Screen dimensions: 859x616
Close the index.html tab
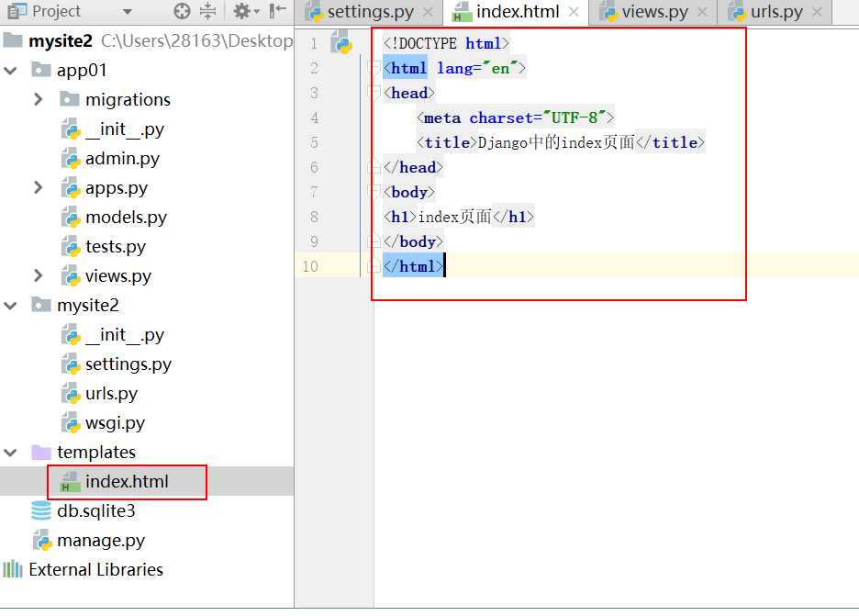(574, 12)
